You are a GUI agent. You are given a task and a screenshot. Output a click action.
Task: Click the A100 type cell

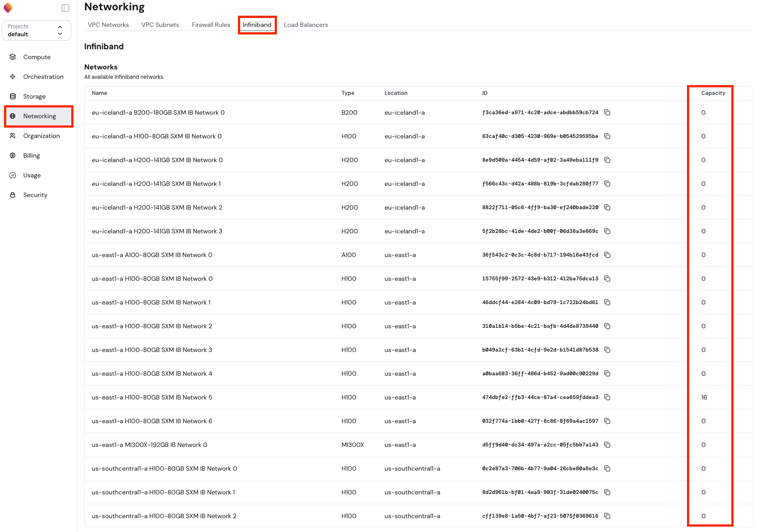349,255
